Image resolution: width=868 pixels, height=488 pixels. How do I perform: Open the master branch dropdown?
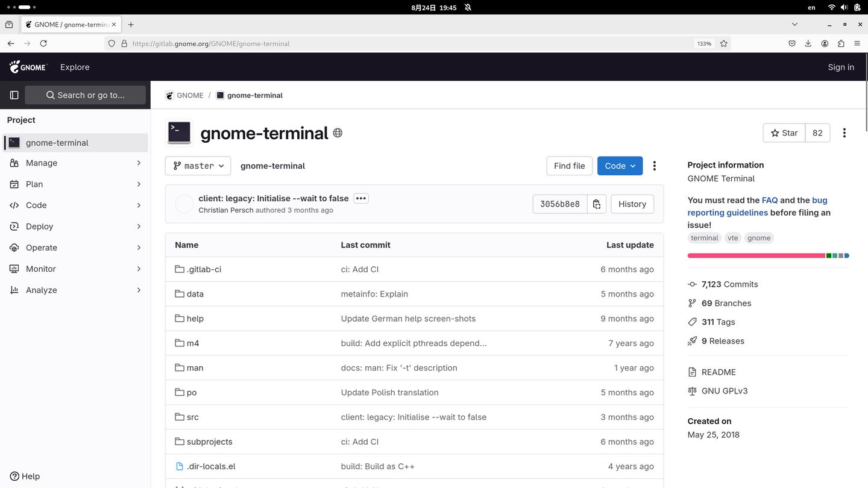point(198,166)
